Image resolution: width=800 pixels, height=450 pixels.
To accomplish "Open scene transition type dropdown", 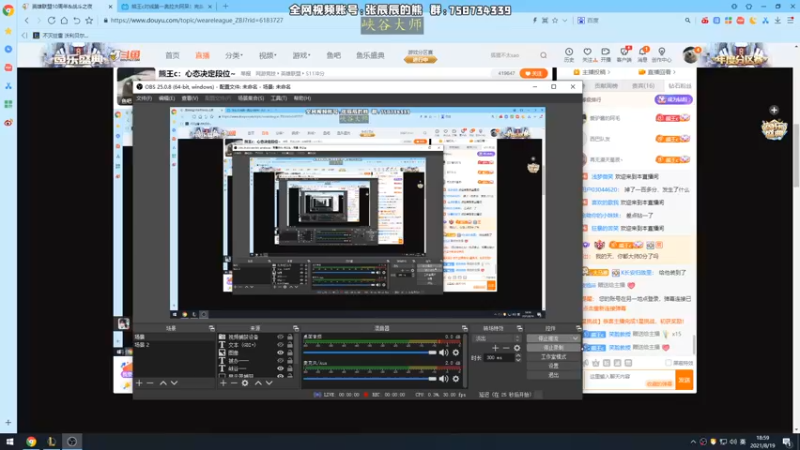I will [x=497, y=338].
